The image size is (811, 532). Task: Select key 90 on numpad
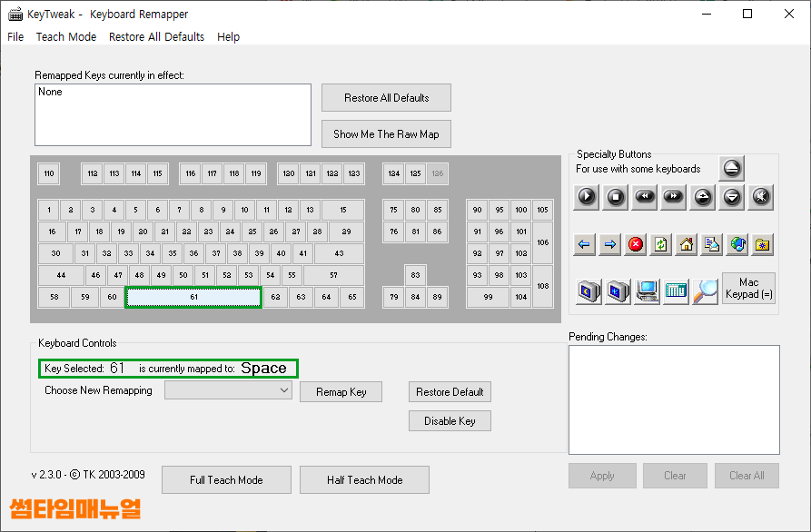477,210
